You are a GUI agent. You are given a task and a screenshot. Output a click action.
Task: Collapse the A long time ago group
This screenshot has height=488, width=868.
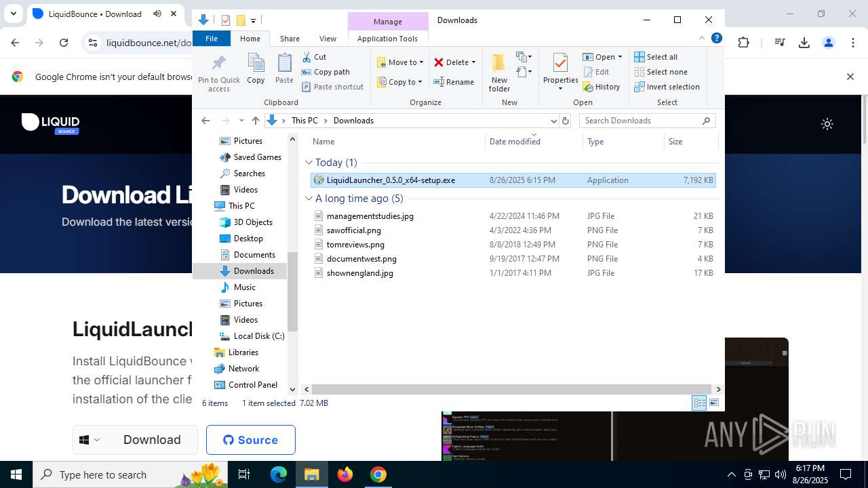point(309,199)
